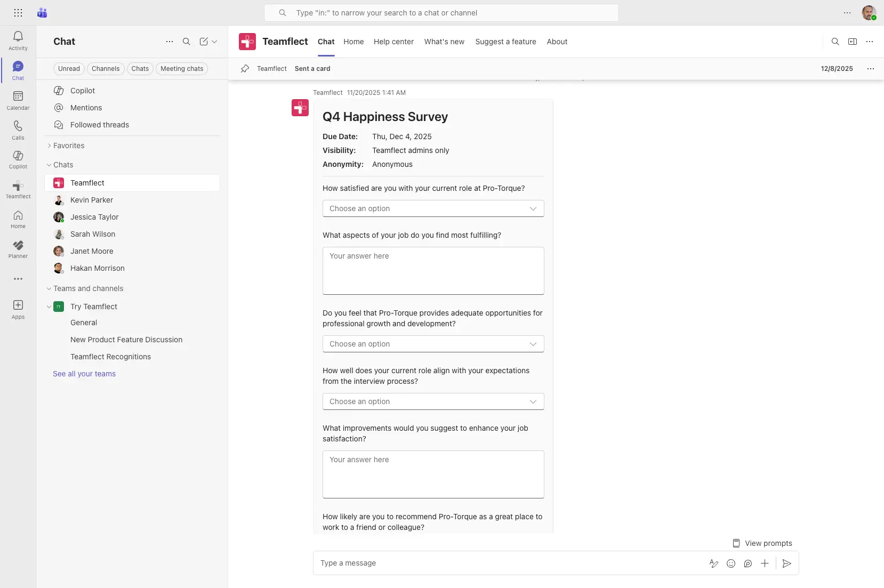Open Copilot from the app rail
Screen dimensions: 884x588
tap(18, 159)
